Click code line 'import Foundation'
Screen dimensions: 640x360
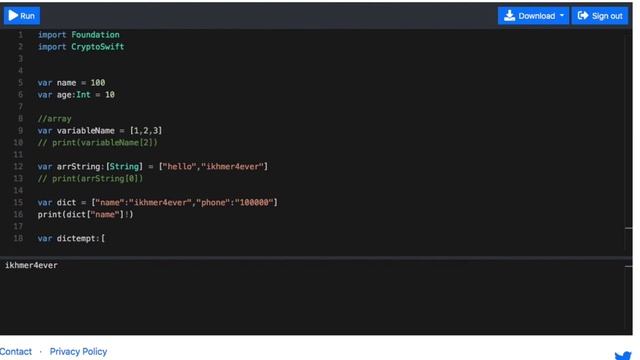(78, 35)
